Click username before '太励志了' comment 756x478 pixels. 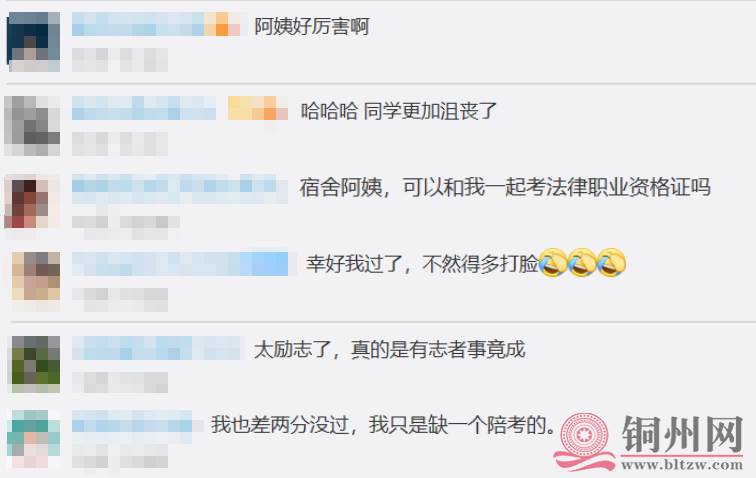point(157,348)
